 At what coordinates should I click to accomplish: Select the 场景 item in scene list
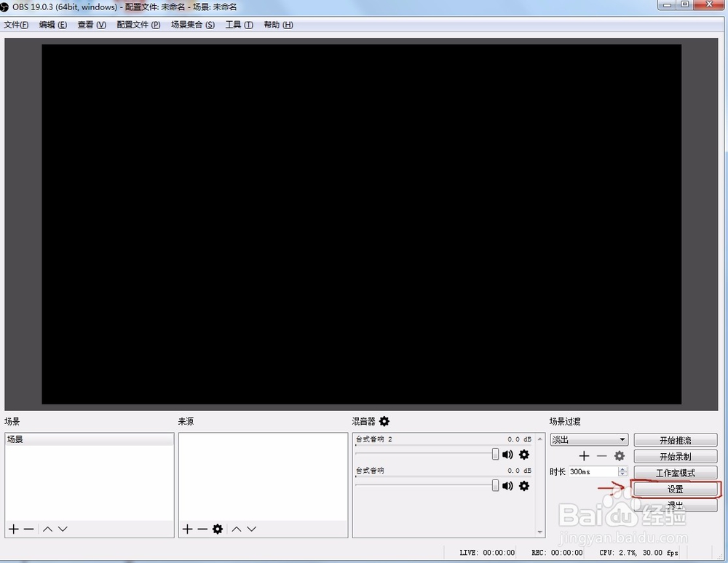pos(90,439)
